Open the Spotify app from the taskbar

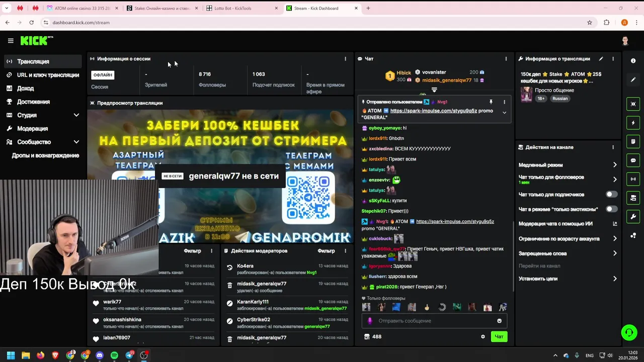point(114,355)
